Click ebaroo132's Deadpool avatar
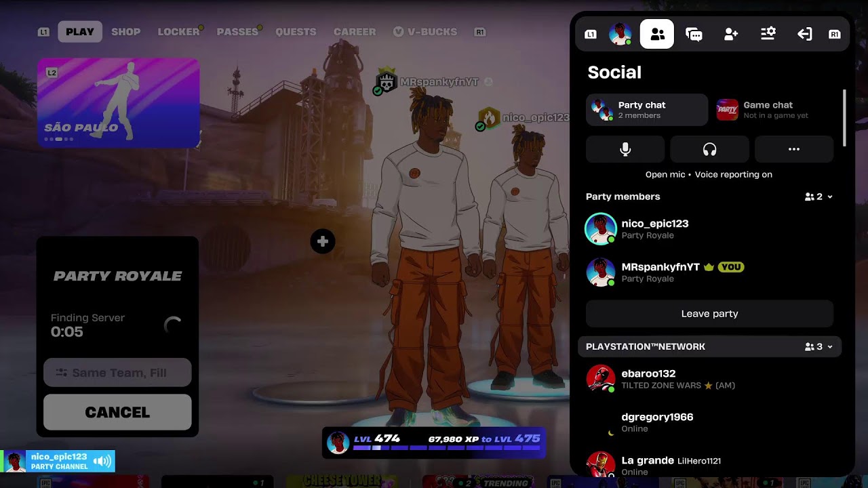The height and width of the screenshot is (488, 868). coord(601,379)
